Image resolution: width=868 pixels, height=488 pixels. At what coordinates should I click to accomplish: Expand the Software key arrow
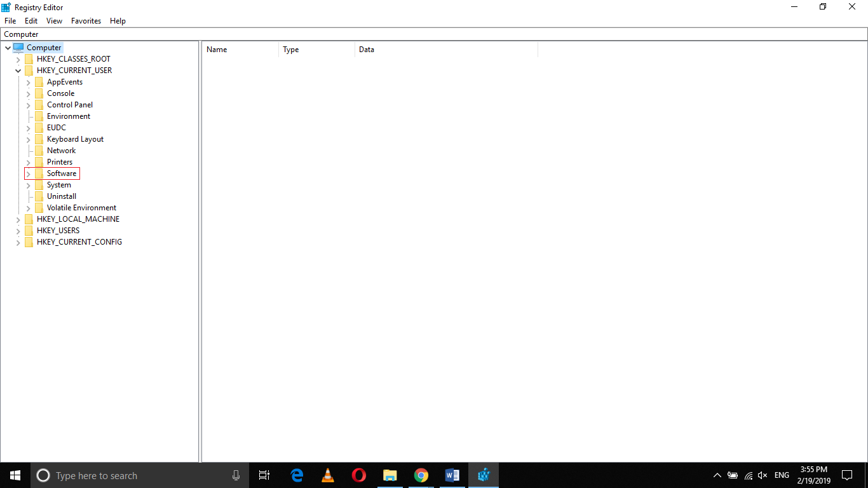point(28,173)
